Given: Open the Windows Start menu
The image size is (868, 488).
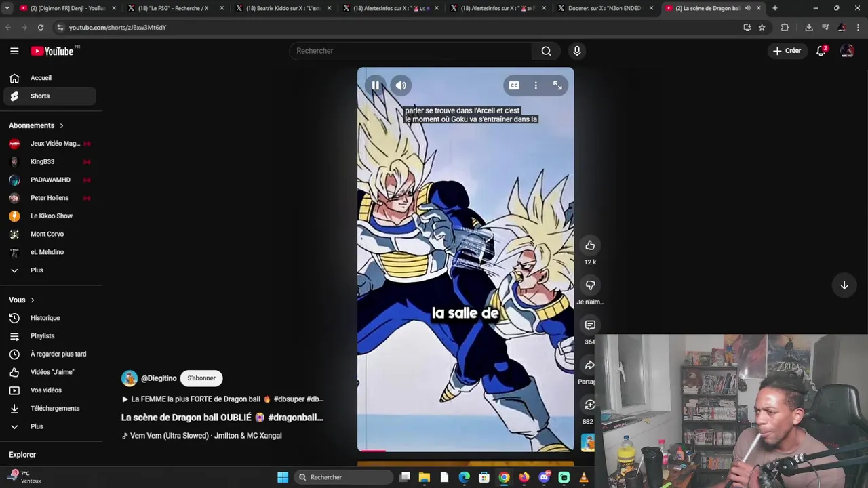Looking at the screenshot, I should click(283, 477).
